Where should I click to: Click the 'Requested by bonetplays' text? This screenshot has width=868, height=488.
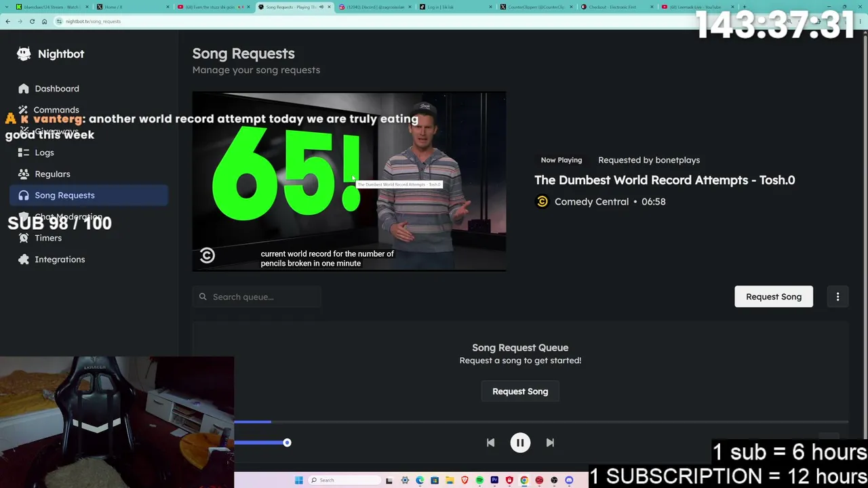click(649, 161)
